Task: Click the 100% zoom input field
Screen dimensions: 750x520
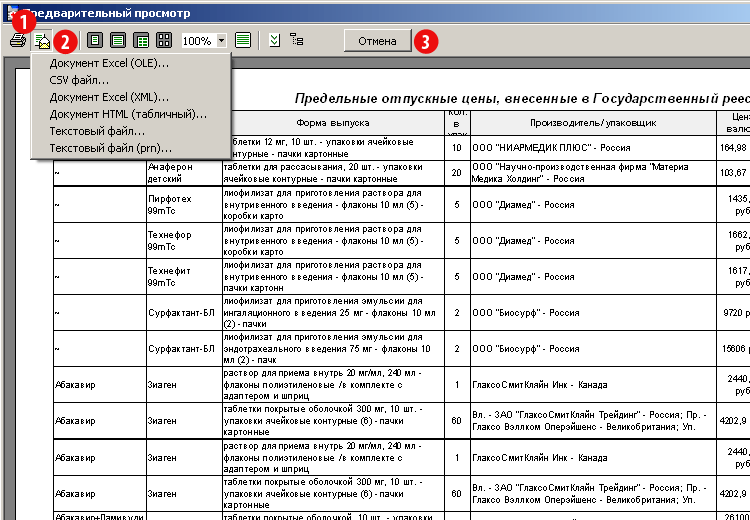Action: [x=199, y=41]
